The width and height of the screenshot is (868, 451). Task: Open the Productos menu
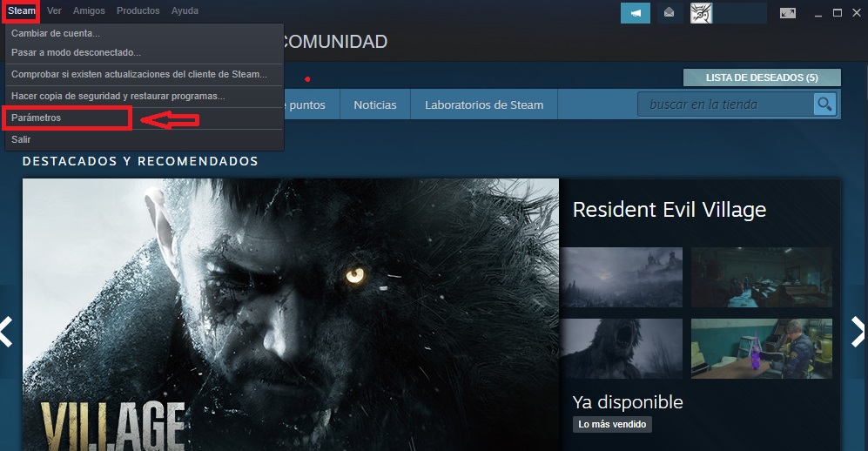[138, 10]
